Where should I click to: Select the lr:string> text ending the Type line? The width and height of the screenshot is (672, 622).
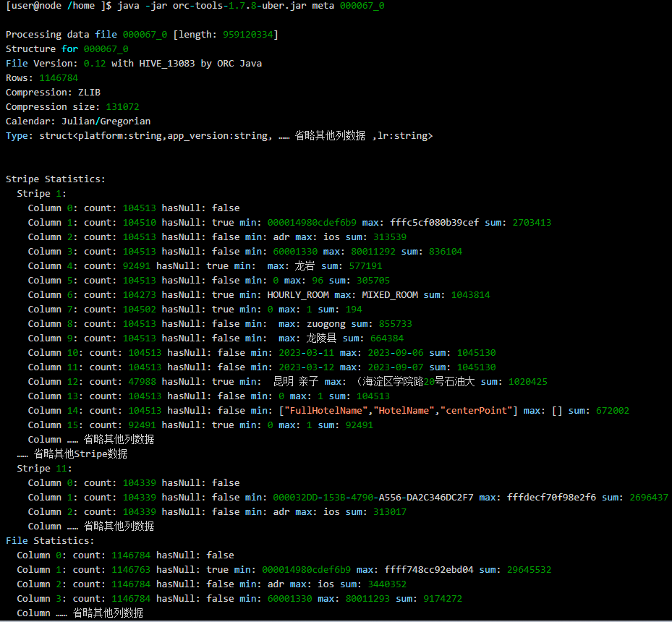(405, 136)
